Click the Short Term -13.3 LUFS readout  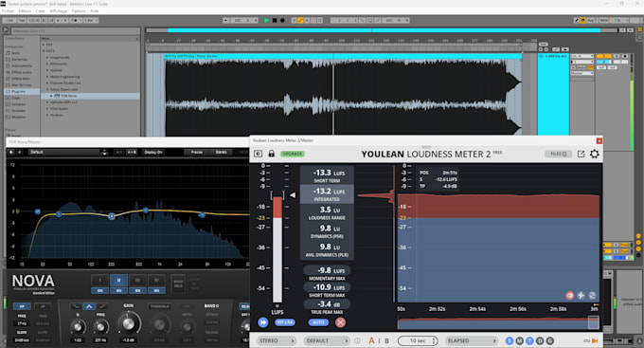click(x=327, y=175)
